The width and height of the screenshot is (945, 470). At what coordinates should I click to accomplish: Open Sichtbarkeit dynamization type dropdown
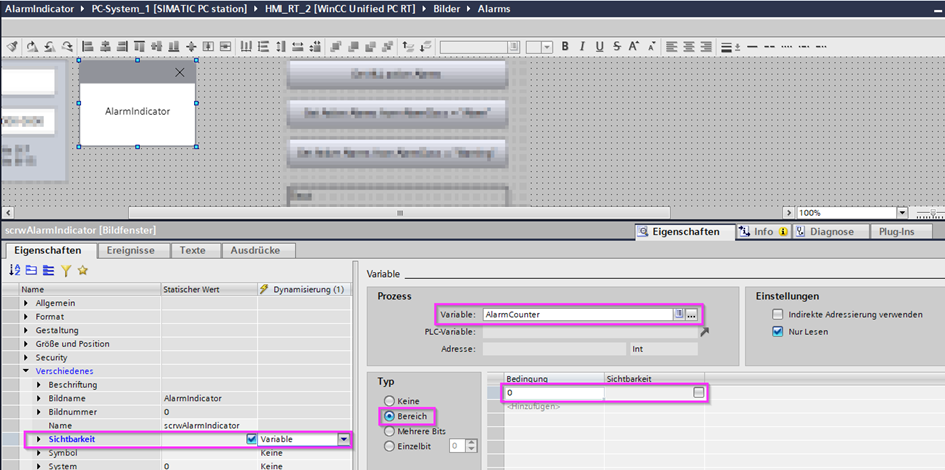click(344, 439)
